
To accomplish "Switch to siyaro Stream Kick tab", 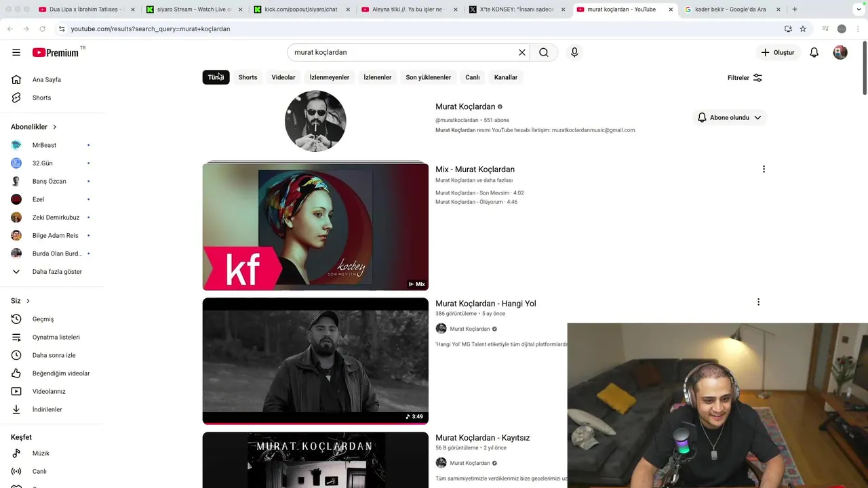I will point(193,9).
